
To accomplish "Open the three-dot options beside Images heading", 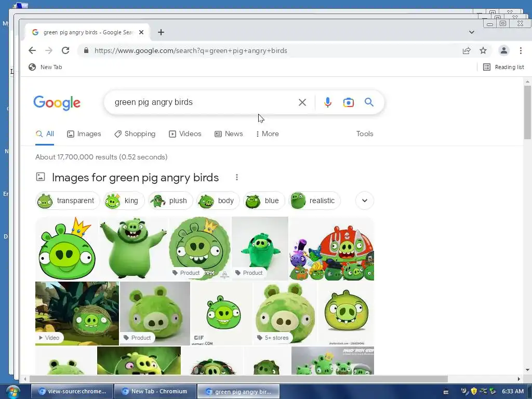I will (x=237, y=177).
